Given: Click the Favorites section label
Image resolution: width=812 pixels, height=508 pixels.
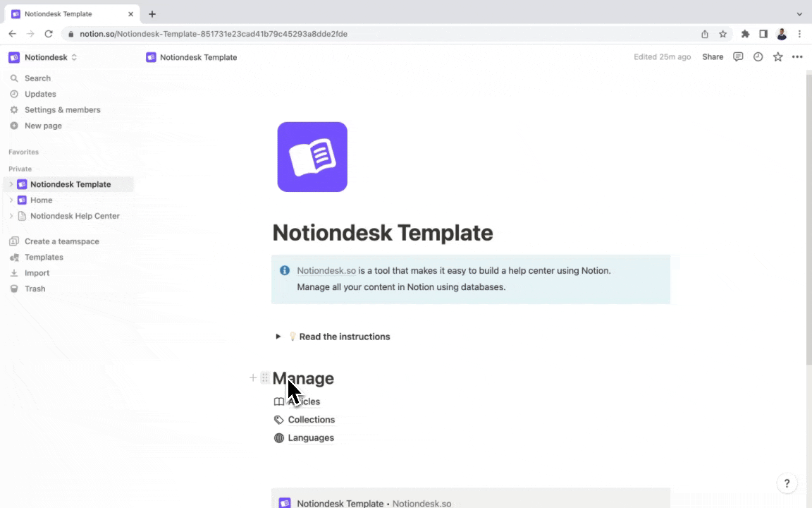Looking at the screenshot, I should (23, 152).
